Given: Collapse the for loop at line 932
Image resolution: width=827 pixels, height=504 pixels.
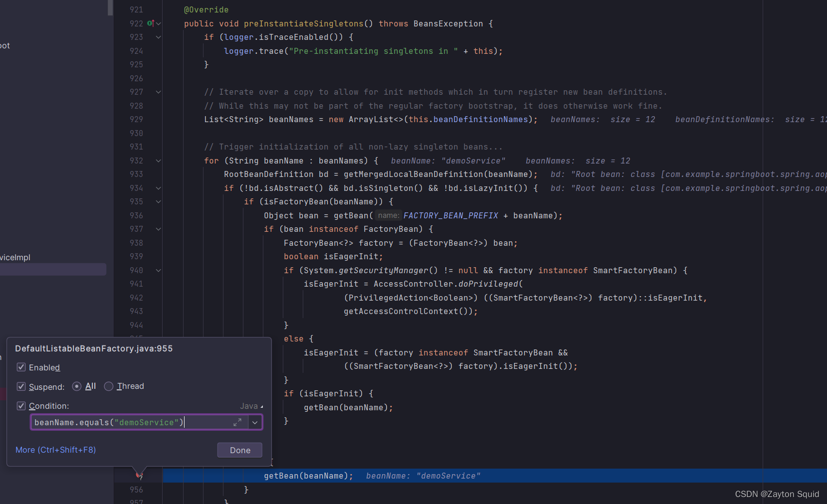Looking at the screenshot, I should (158, 161).
